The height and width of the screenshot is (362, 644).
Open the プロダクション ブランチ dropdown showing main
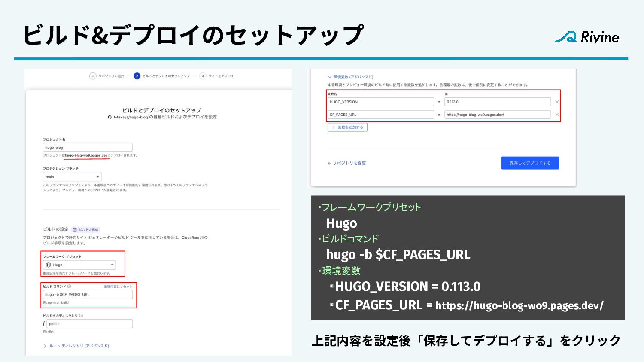pos(72,177)
